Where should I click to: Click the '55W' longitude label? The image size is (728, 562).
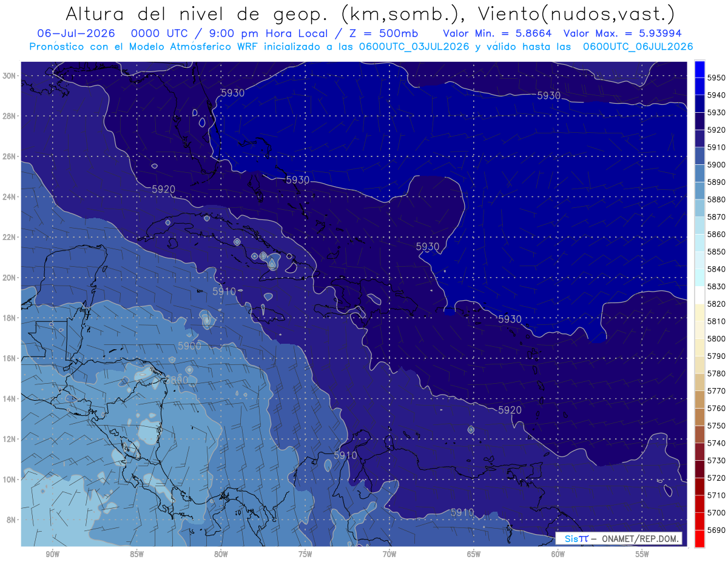[642, 554]
